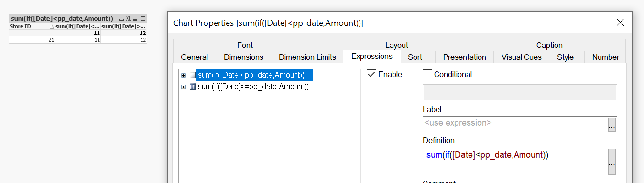Viewport: 644px width, 183px height.
Task: Switch to the Number tab
Action: point(605,57)
